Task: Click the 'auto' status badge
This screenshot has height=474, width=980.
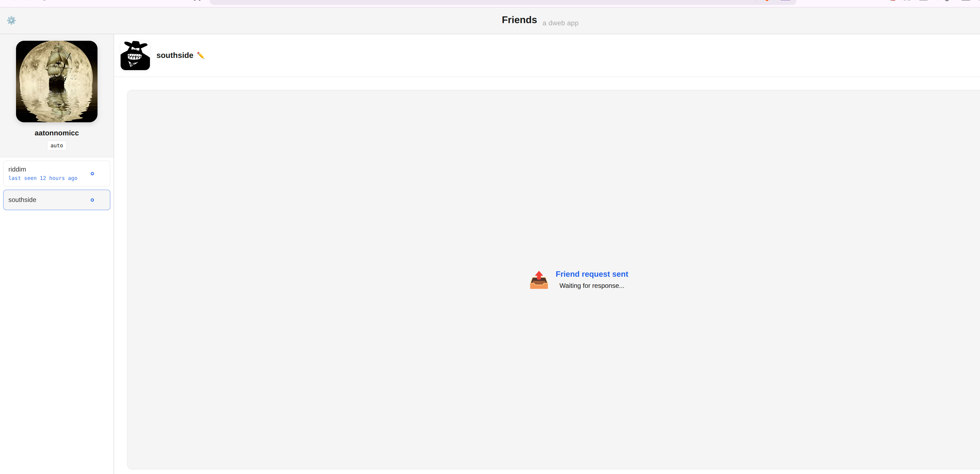Action: [57, 145]
